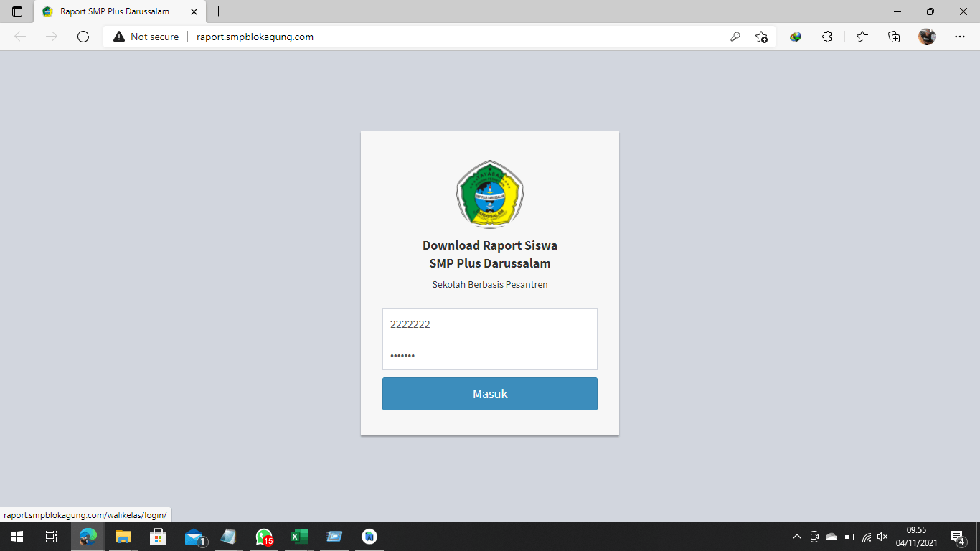This screenshot has width=980, height=551.
Task: Open the tab actions menu icon
Action: [17, 11]
